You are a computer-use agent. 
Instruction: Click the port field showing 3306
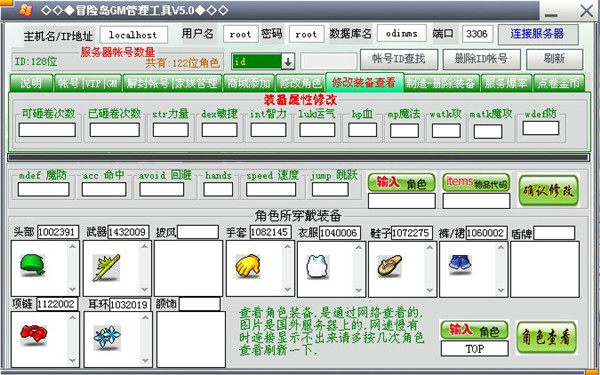point(477,34)
